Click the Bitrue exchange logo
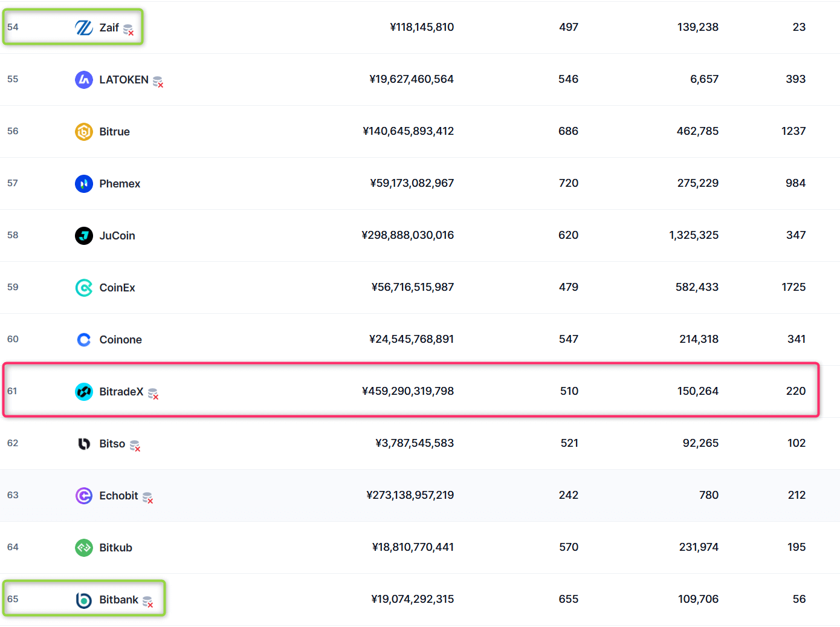 (x=83, y=132)
